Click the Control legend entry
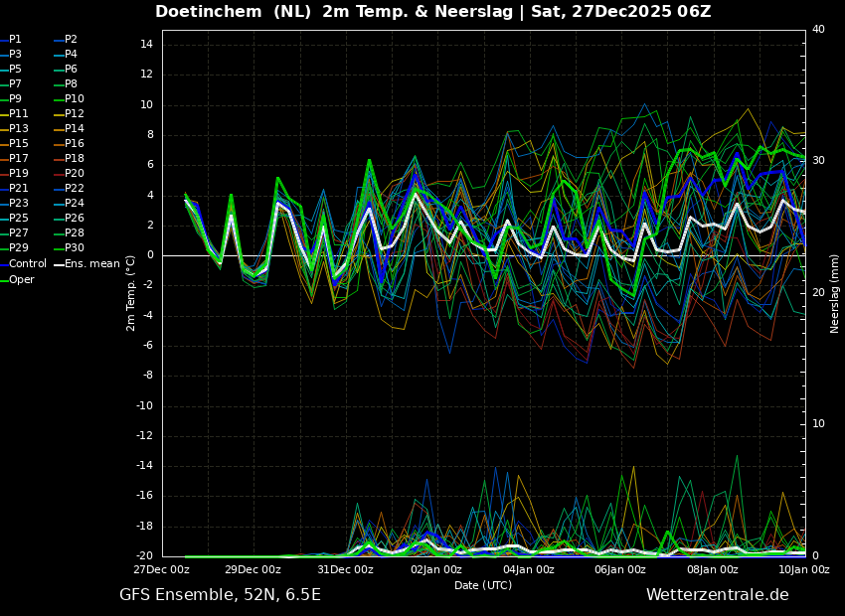Viewport: 845px width, 616px height. click(x=27, y=264)
